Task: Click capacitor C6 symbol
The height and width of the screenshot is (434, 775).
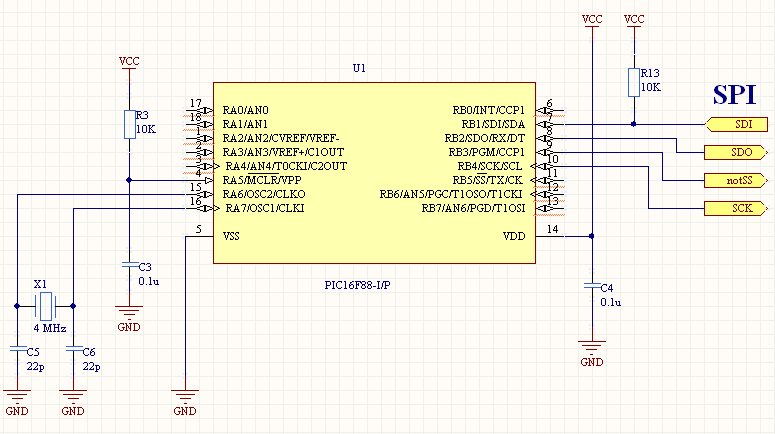Action: [73, 349]
